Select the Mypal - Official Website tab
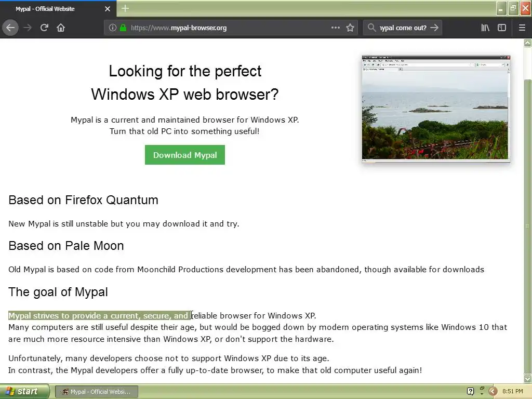532x399 pixels. (58, 9)
